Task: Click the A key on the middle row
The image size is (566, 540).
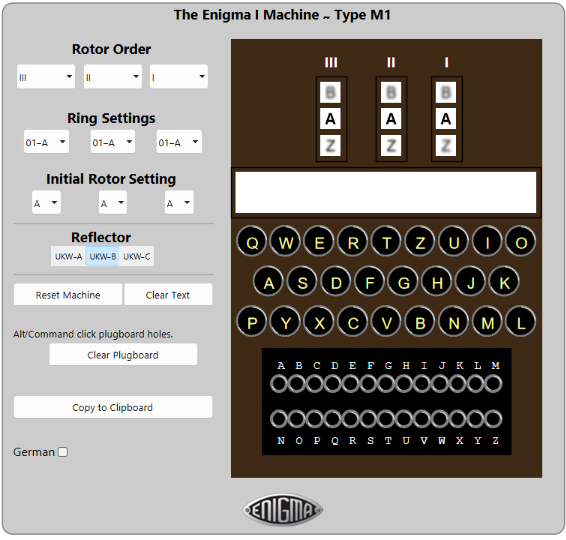Action: 269,282
